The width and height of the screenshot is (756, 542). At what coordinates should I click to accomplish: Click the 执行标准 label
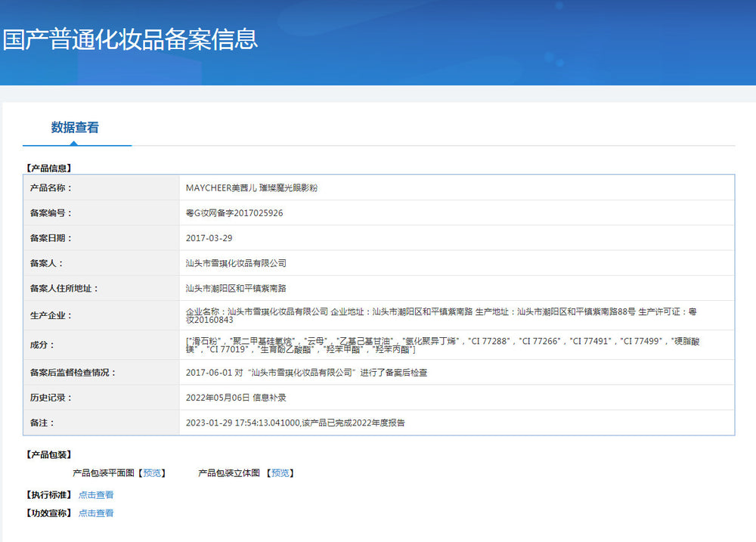[x=48, y=494]
